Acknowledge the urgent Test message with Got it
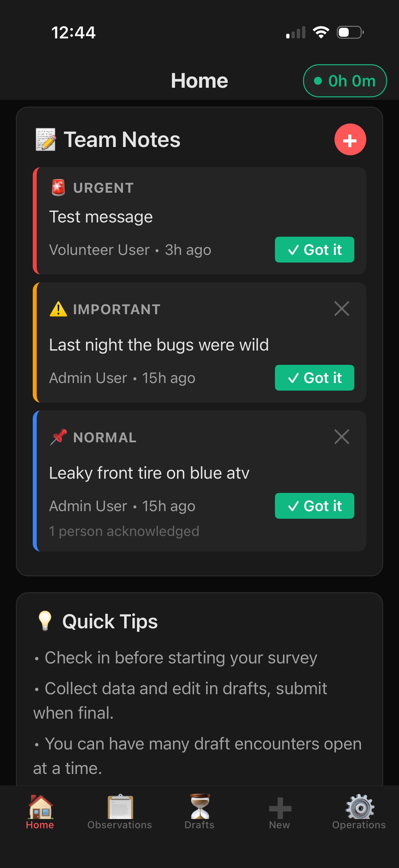 click(315, 250)
